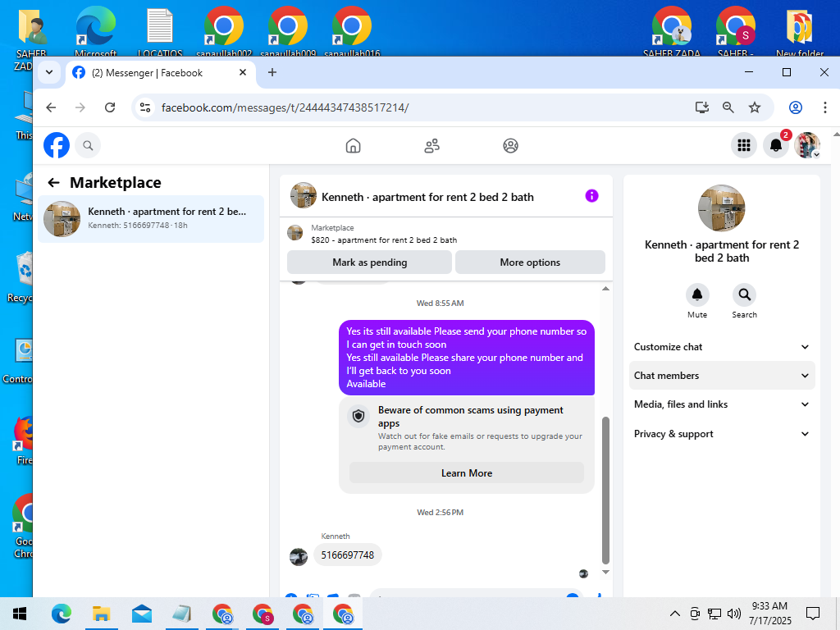The width and height of the screenshot is (840, 630).
Task: Open the Kenneth apartment conversation in the list
Action: [151, 218]
